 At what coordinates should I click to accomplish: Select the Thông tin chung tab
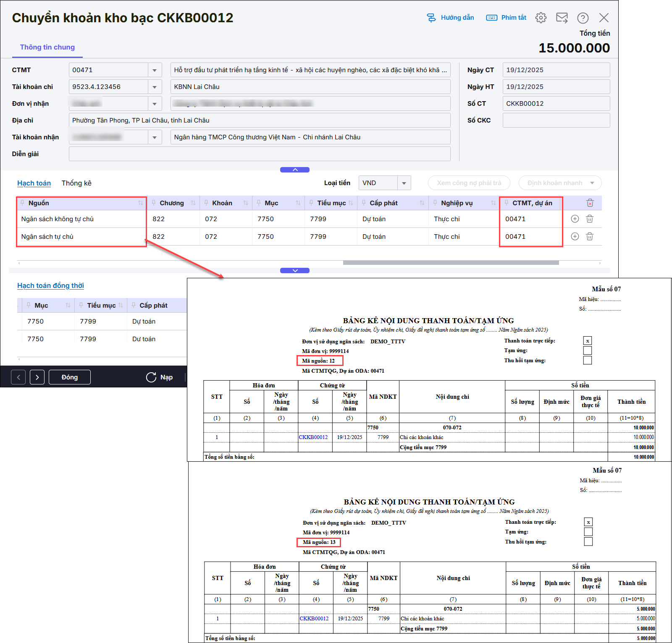pos(47,47)
